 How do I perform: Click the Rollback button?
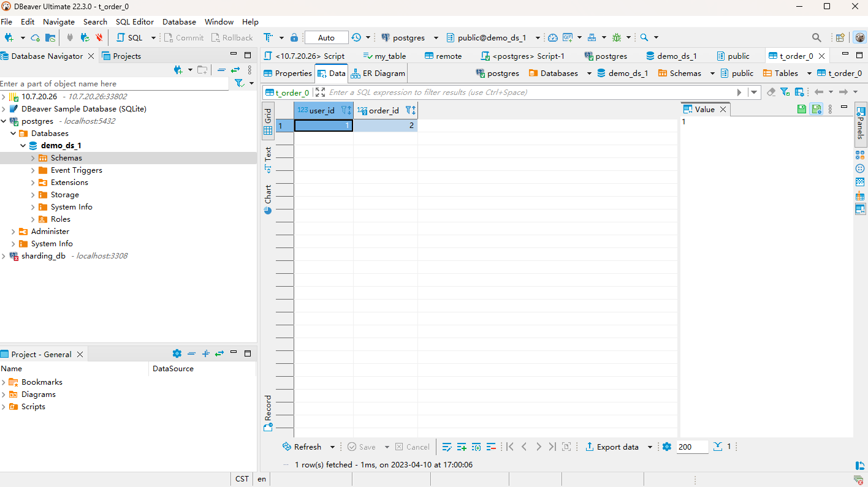232,37
